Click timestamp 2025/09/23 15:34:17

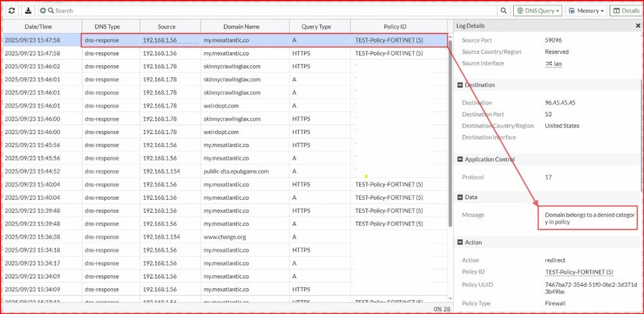click(32, 263)
